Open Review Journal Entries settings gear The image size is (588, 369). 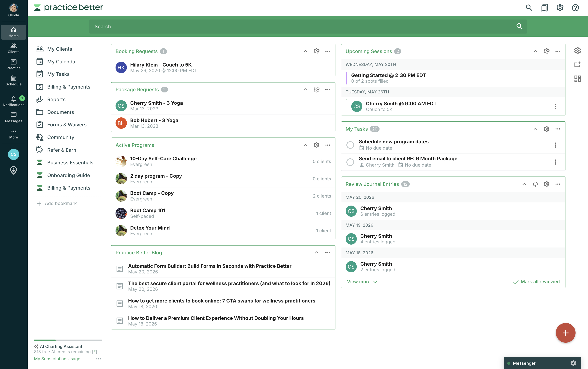tap(547, 184)
